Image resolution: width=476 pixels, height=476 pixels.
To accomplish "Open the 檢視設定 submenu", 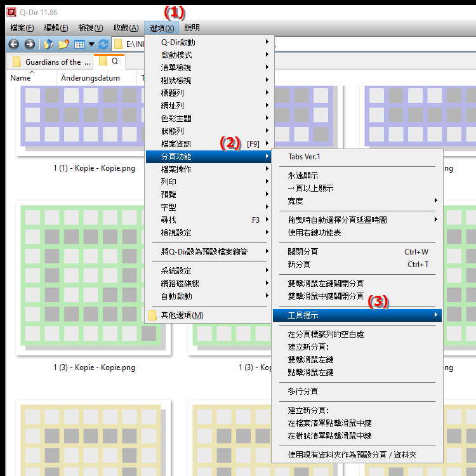I will [x=209, y=233].
